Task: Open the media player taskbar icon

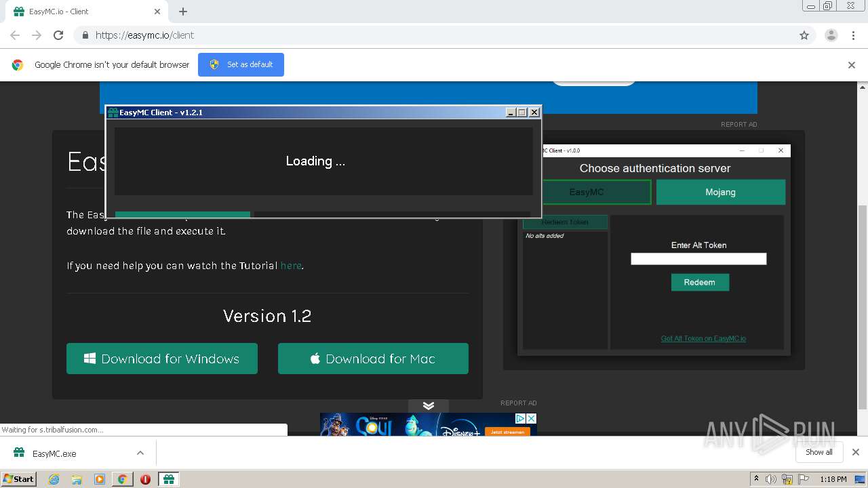Action: coord(100,479)
